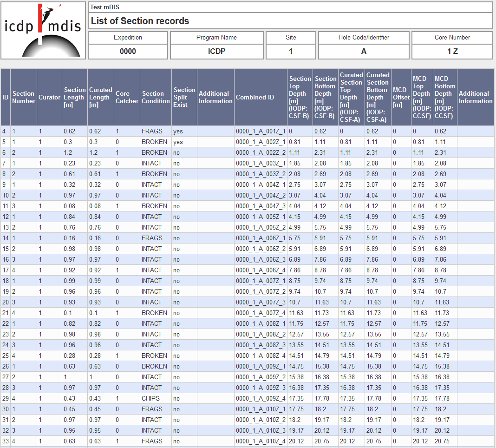Click the ICDP mDIS woodpecker logo
The height and width of the screenshot is (448, 496).
[43, 30]
